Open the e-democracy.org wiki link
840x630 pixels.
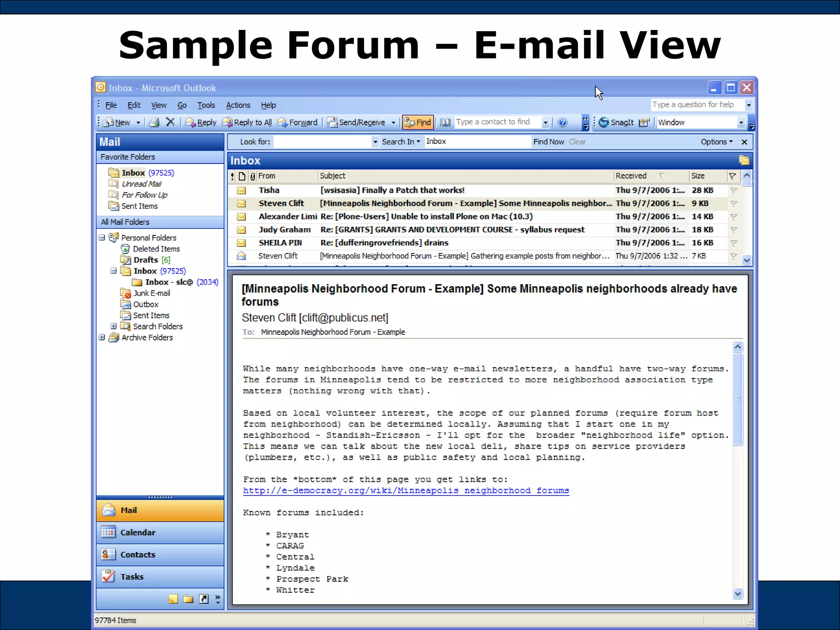click(406, 491)
